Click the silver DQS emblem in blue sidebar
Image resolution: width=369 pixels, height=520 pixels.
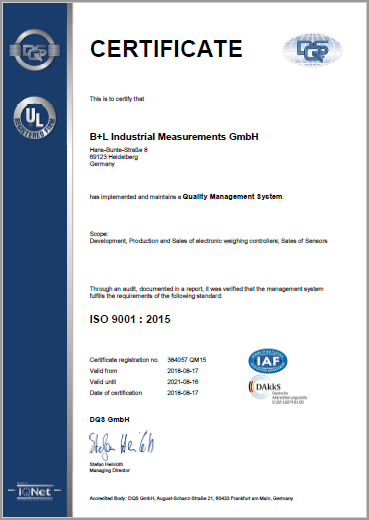click(35, 50)
